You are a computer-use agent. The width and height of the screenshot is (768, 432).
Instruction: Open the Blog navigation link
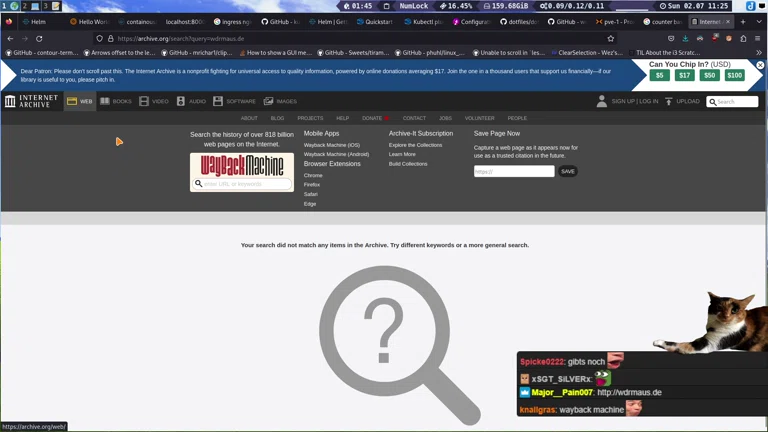277,118
